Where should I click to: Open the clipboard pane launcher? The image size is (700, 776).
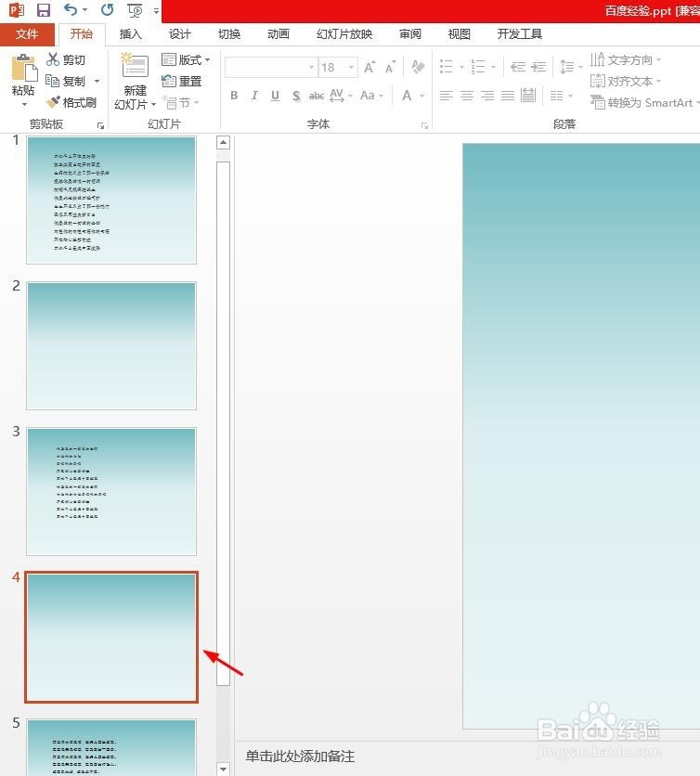(x=100, y=125)
